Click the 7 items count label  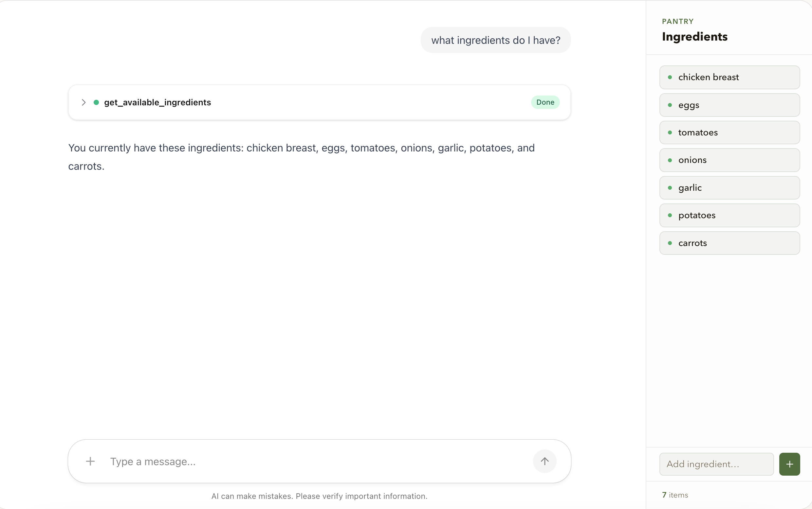click(x=675, y=495)
